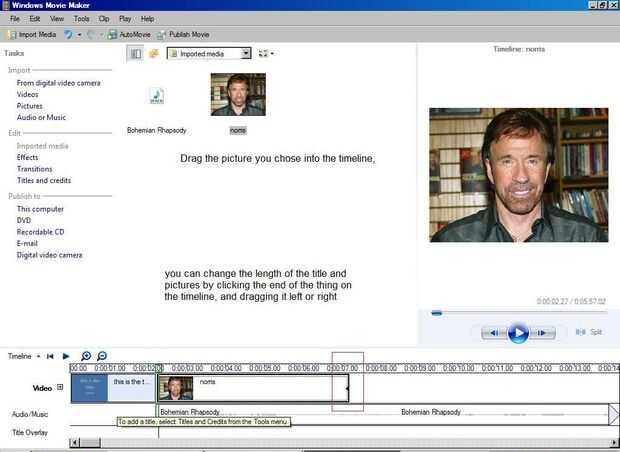Open Effects in the Tasks pane
Image resolution: width=620 pixels, height=452 pixels.
pyautogui.click(x=27, y=157)
